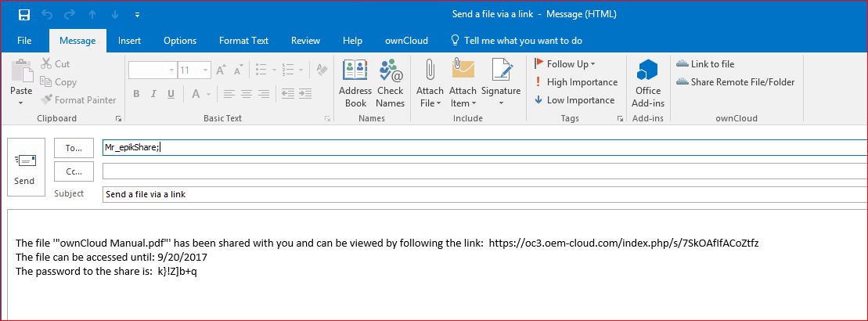Click the Subject field
Viewport: 868px width, 321px height.
pyautogui.click(x=485, y=195)
